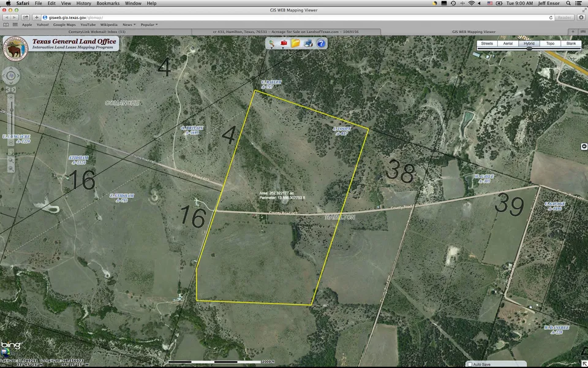The height and width of the screenshot is (368, 588).
Task: Click the basemap transparency slider handle
Action: 529,48
